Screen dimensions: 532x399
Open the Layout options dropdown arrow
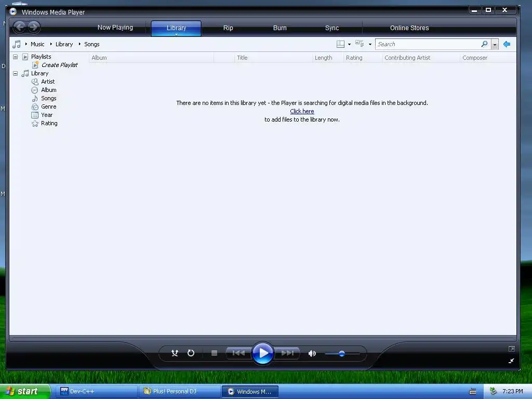coord(350,45)
